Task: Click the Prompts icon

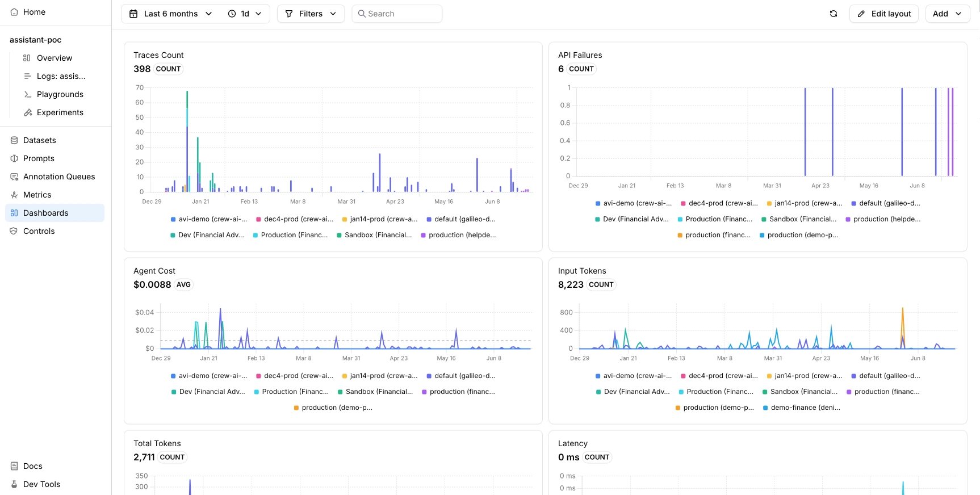Action: pos(14,158)
